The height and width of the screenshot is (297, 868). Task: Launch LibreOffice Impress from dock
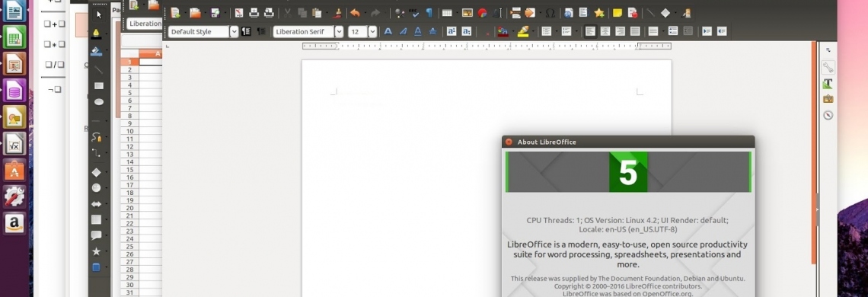tap(14, 64)
